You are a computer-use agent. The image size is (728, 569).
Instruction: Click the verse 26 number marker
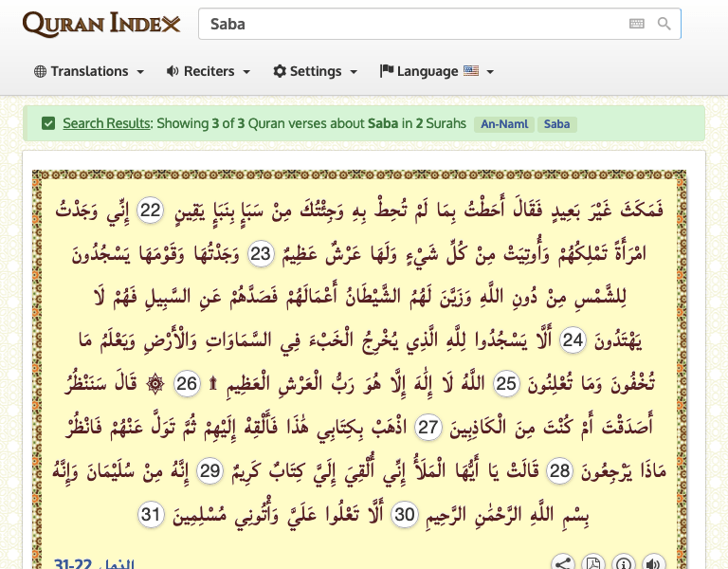(x=188, y=384)
